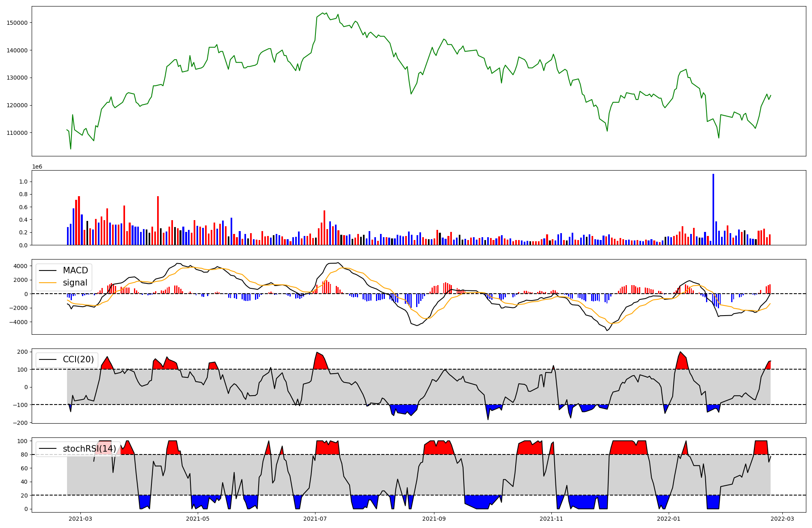Click the 150000 price axis tick label
Screen dimensions: 812x528
pos(17,23)
